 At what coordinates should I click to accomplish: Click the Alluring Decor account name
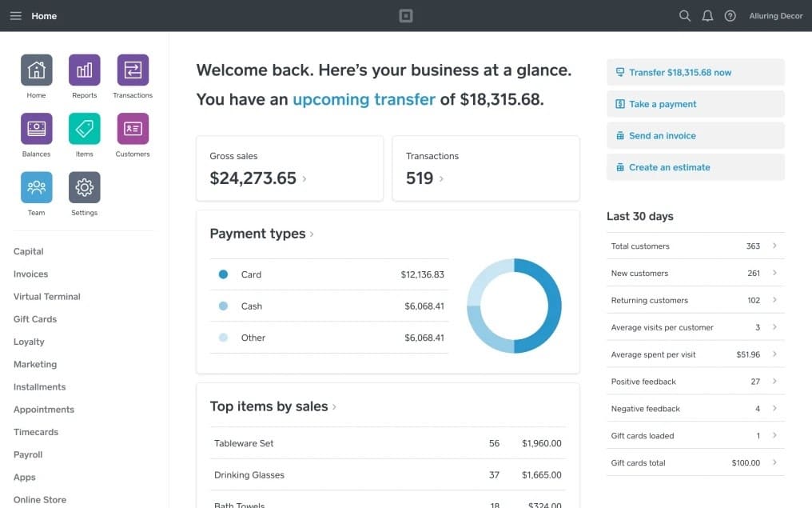click(775, 15)
